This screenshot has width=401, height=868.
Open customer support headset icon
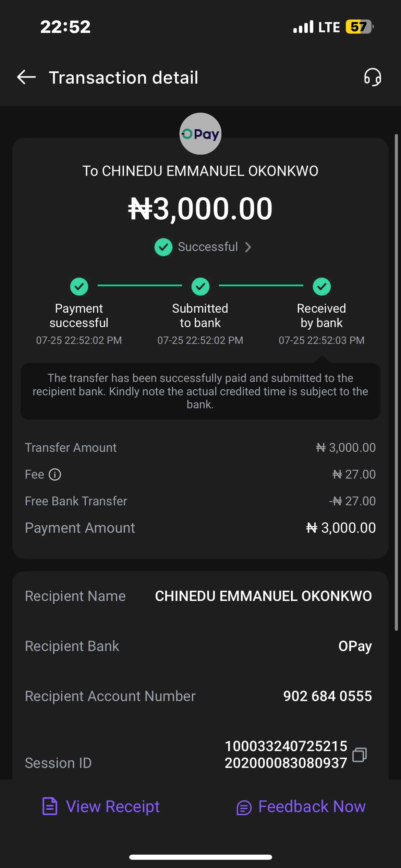373,77
